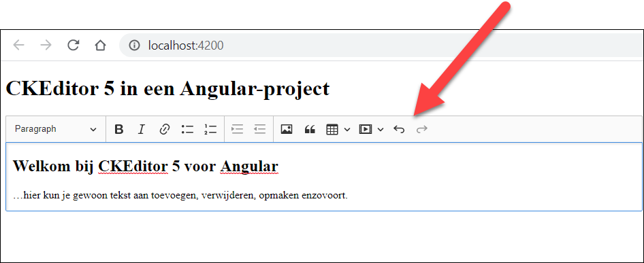Click the heading 'Welkom bij CKEditor 5 voor Angular'
644x263 pixels.
coord(146,166)
